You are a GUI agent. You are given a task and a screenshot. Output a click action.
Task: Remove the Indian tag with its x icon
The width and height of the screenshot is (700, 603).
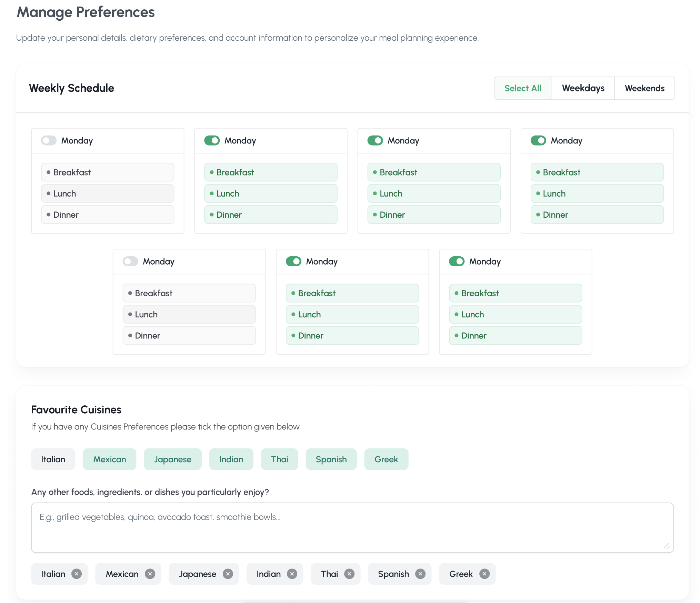[292, 574]
